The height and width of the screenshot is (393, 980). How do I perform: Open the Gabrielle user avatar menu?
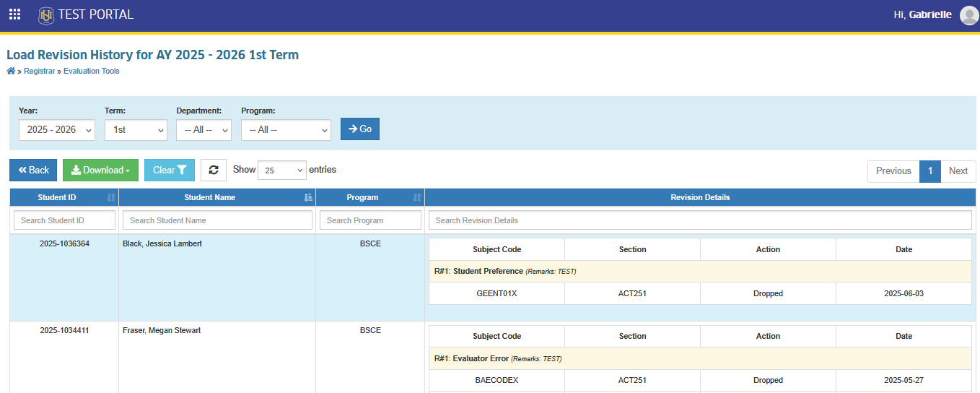(969, 14)
